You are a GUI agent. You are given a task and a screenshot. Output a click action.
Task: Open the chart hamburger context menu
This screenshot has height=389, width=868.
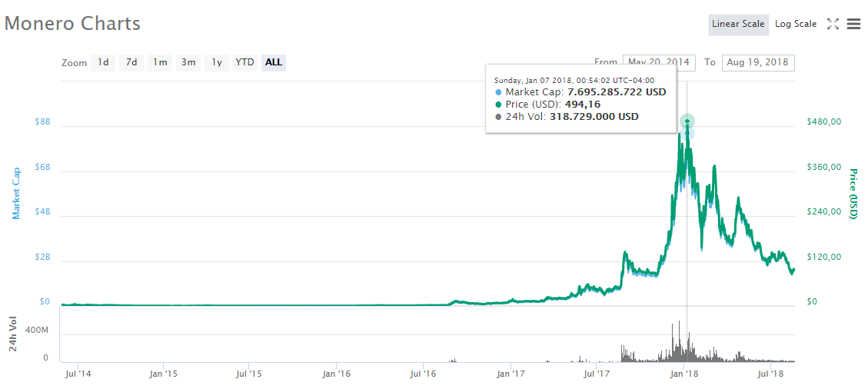click(853, 24)
